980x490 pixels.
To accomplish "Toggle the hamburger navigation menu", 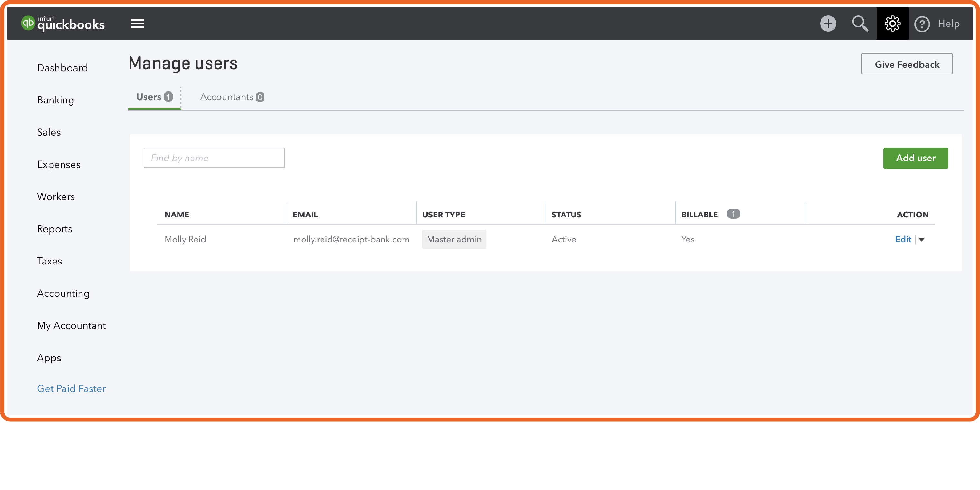I will click(x=138, y=24).
